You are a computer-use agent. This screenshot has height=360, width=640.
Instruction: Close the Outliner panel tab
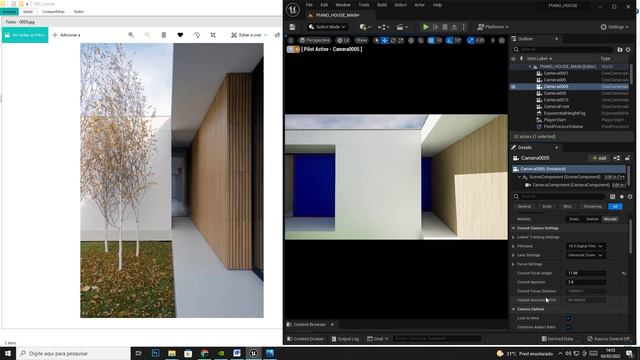[x=556, y=39]
